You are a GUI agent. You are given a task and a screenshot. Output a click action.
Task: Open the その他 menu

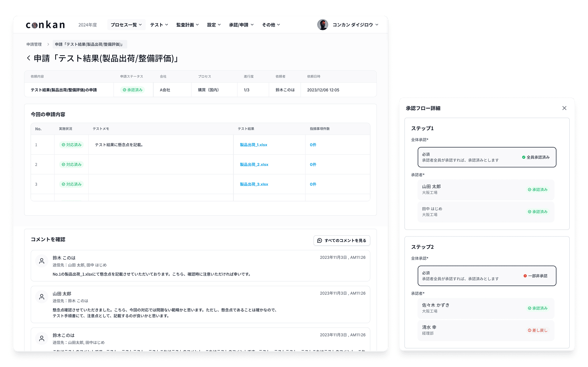[x=271, y=25]
